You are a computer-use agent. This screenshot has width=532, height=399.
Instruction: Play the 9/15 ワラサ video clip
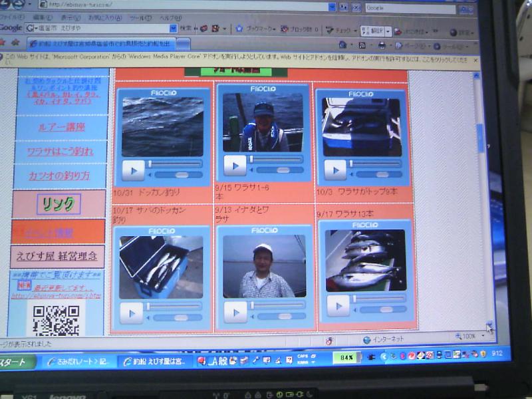click(235, 165)
